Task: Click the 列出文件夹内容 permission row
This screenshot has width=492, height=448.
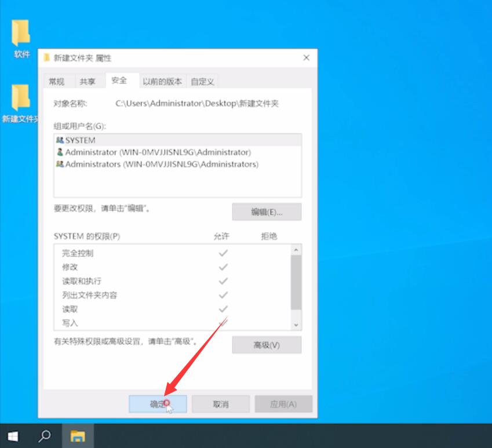Action: pyautogui.click(x=173, y=295)
